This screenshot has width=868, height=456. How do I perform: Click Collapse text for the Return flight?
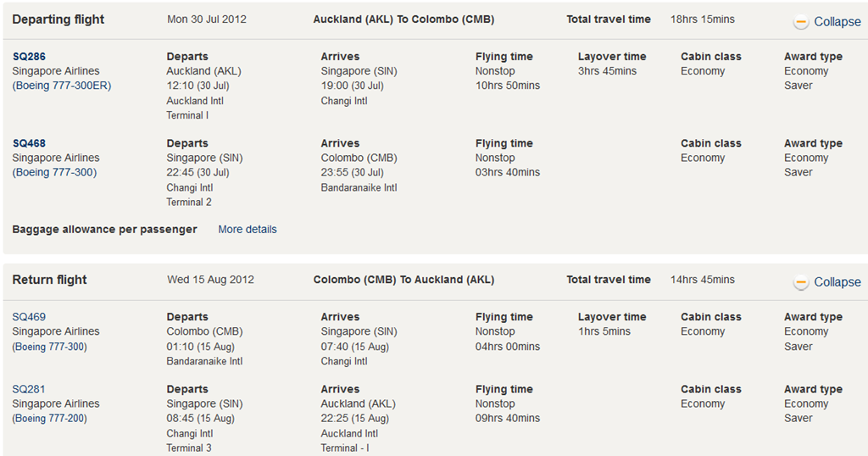(x=837, y=282)
